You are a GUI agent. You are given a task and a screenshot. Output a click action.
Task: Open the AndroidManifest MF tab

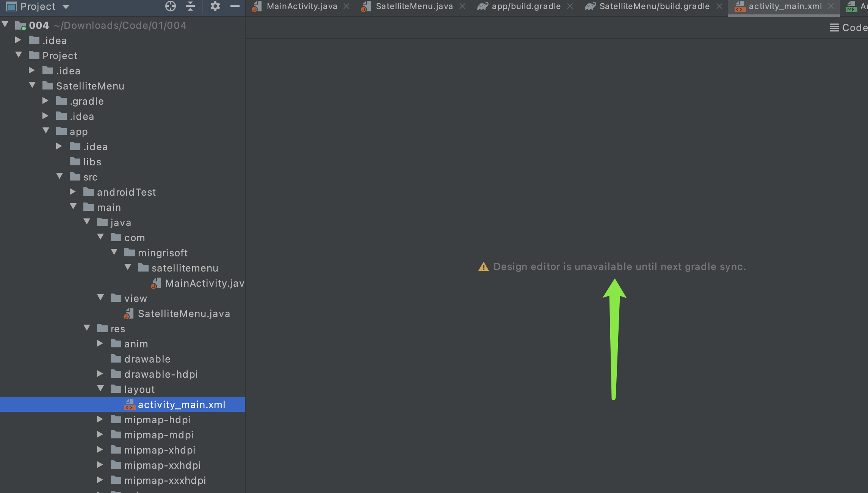851,6
